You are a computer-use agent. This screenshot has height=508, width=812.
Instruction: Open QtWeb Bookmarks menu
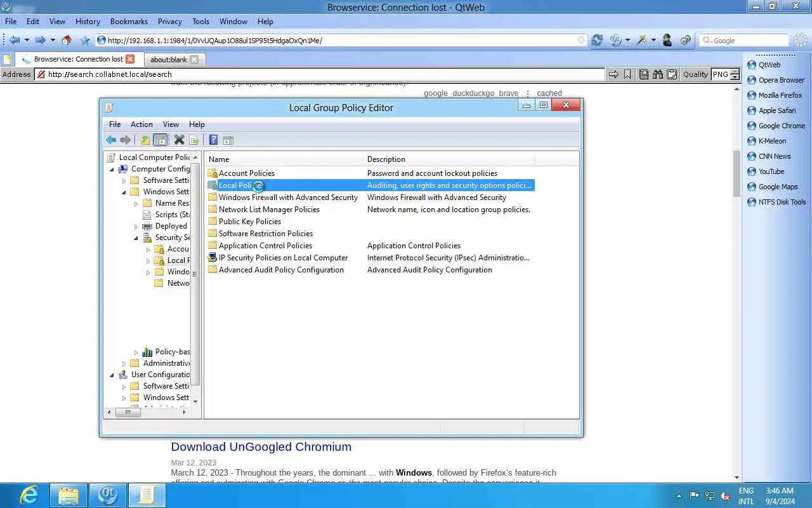tap(129, 21)
